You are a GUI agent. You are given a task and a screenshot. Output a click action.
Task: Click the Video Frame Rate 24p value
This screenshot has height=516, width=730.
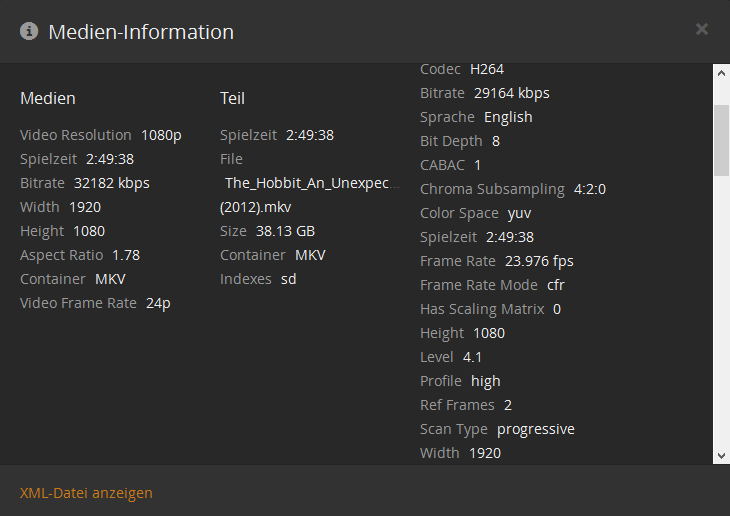pyautogui.click(x=158, y=303)
